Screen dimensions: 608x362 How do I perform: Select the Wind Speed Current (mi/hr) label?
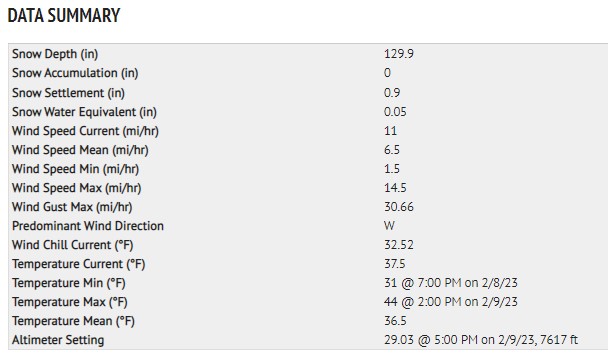coord(85,131)
